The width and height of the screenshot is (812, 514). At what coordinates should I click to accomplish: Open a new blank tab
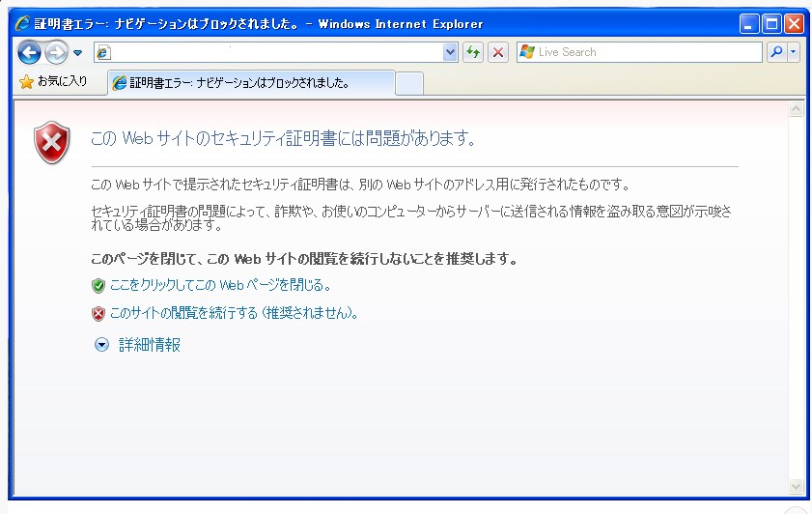point(409,83)
